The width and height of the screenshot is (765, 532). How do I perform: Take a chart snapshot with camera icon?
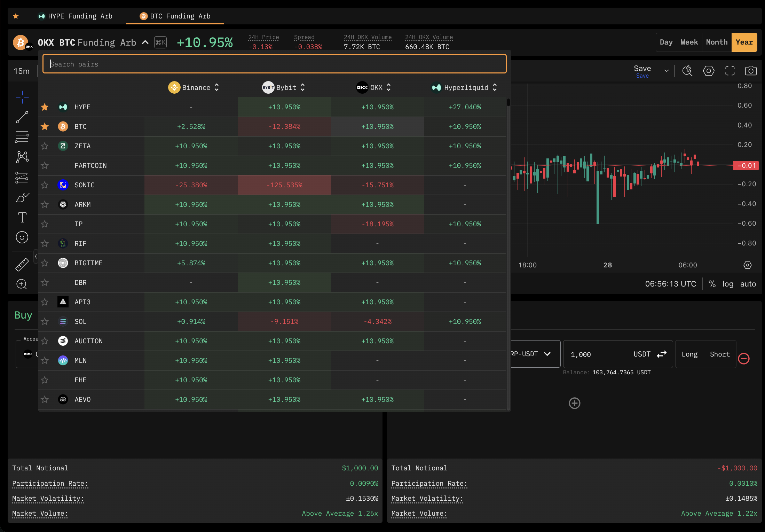[x=751, y=71]
